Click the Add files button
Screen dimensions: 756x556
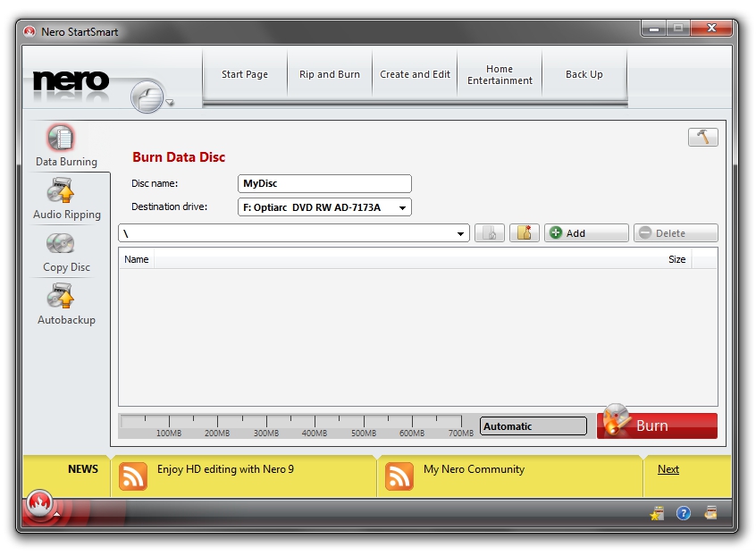586,233
